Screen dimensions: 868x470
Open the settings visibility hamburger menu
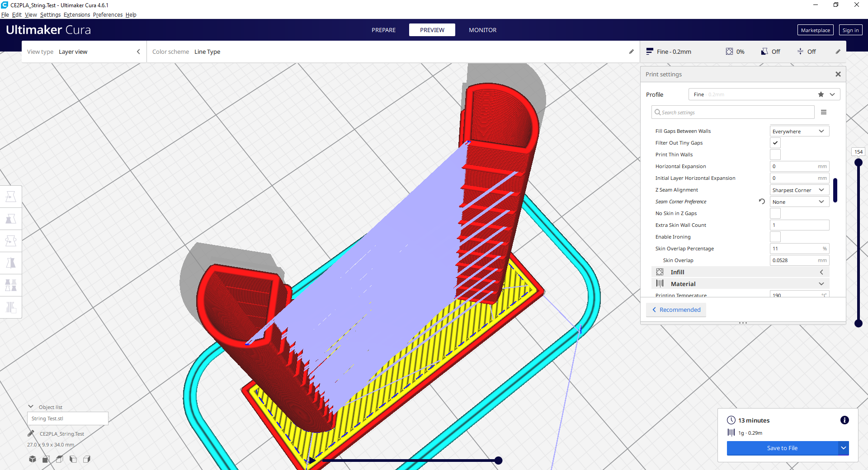point(824,112)
